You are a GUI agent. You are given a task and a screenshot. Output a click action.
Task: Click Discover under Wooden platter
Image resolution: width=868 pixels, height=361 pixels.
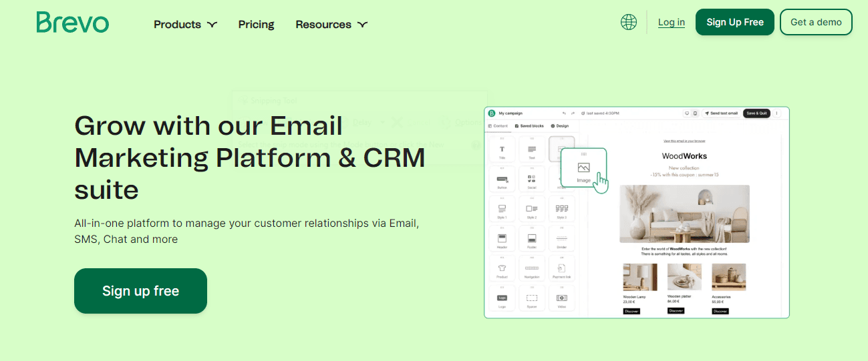(676, 310)
